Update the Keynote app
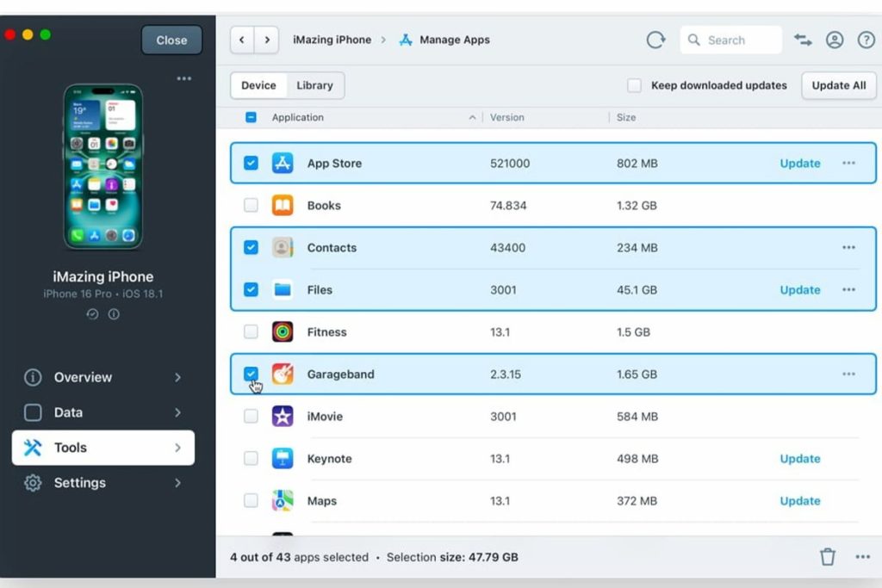Screen dimensions: 882x588 800,458
